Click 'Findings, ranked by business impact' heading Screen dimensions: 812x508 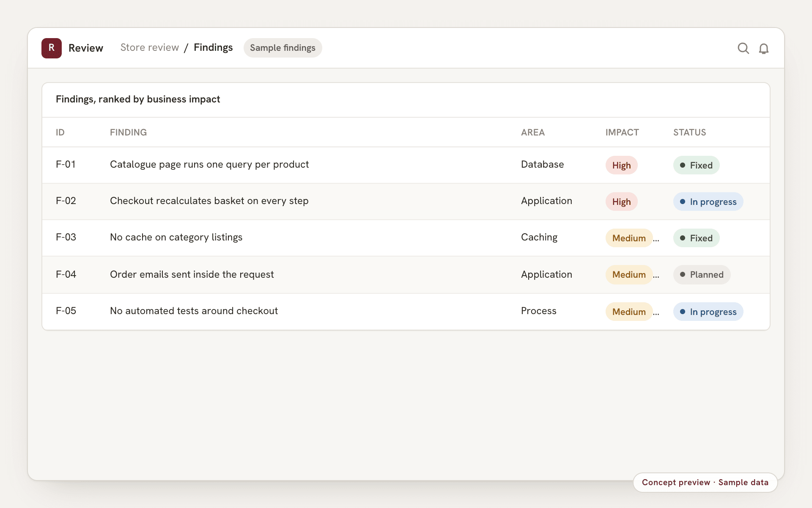pos(138,99)
